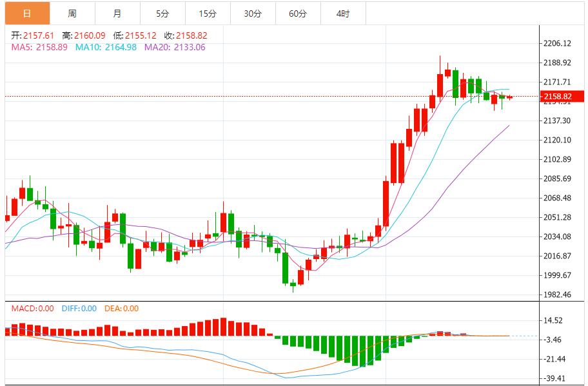
Task: Click the 2016.87 price axis label
Action: pyautogui.click(x=557, y=256)
